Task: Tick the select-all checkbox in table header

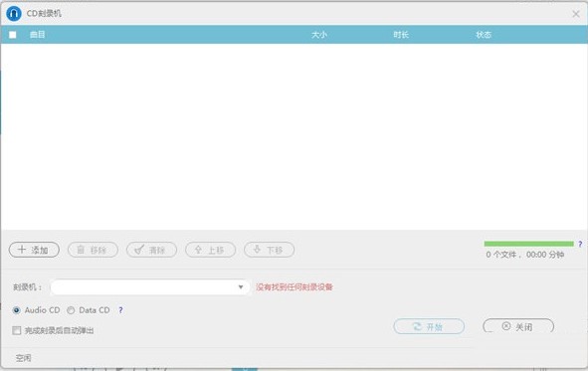Action: (x=12, y=35)
